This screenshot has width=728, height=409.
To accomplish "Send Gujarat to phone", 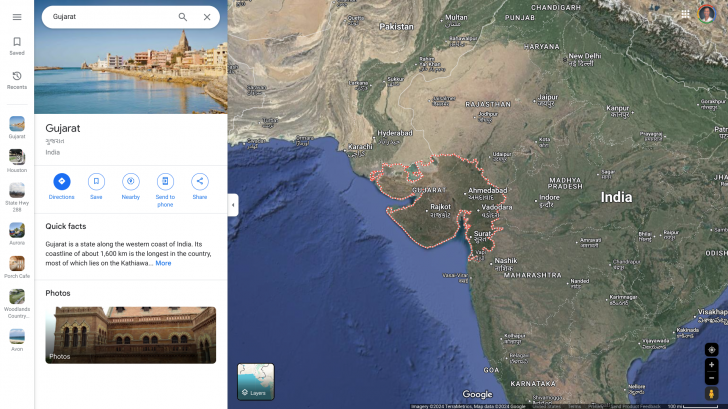I will click(165, 182).
